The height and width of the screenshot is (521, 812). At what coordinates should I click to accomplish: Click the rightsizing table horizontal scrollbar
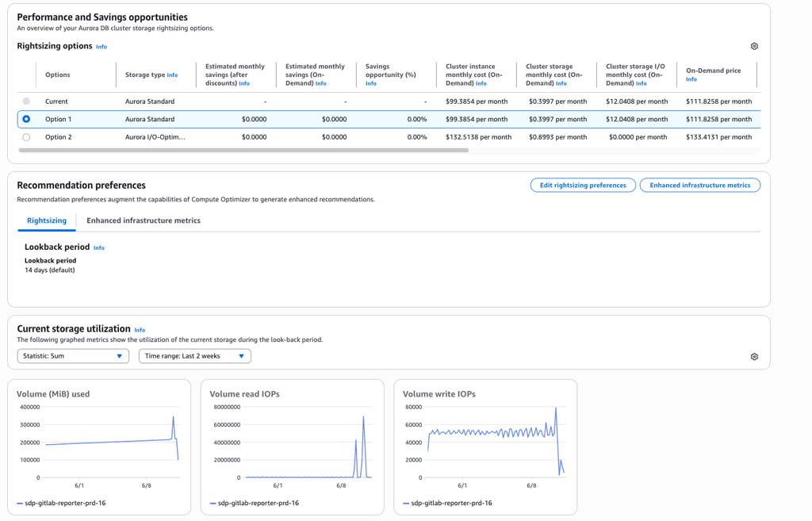pos(243,150)
